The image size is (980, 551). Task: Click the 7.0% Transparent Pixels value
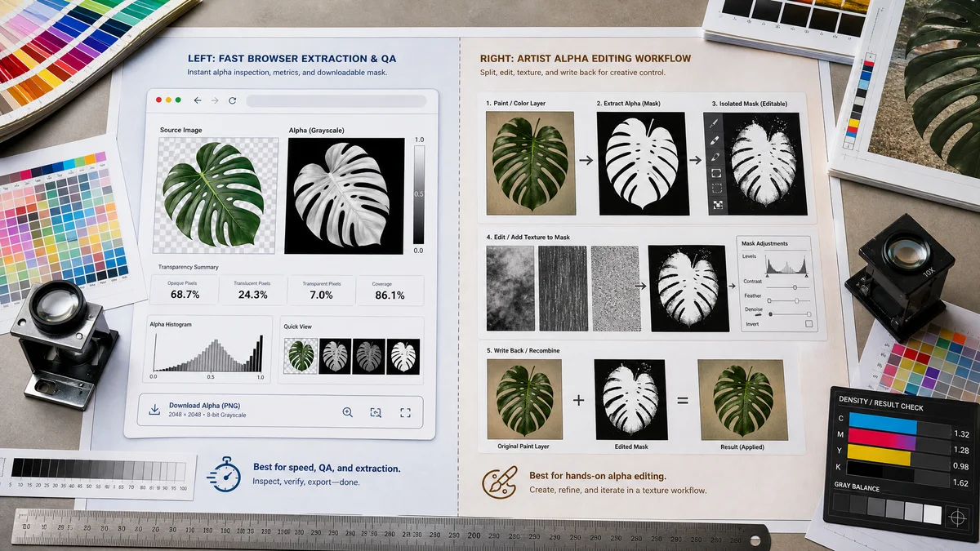click(x=321, y=295)
